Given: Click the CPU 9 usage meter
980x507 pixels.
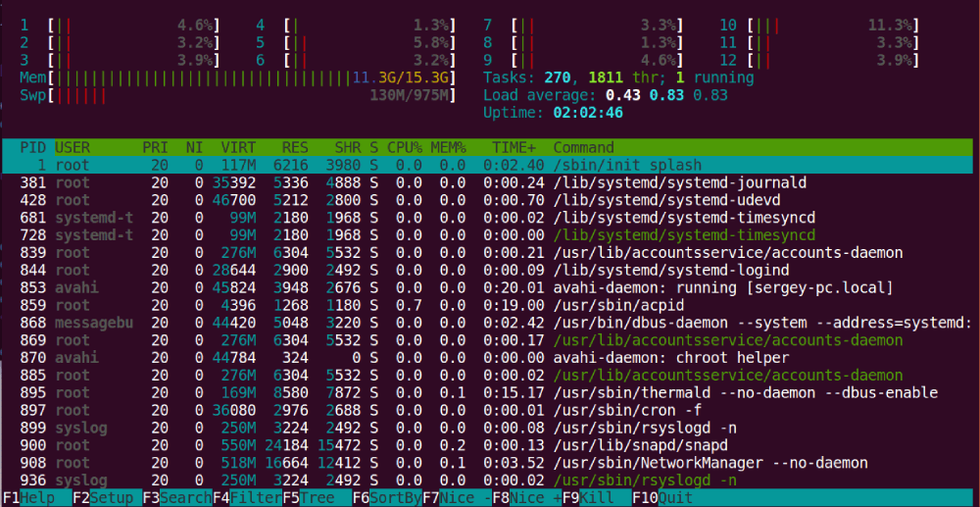Looking at the screenshot, I should [x=583, y=61].
